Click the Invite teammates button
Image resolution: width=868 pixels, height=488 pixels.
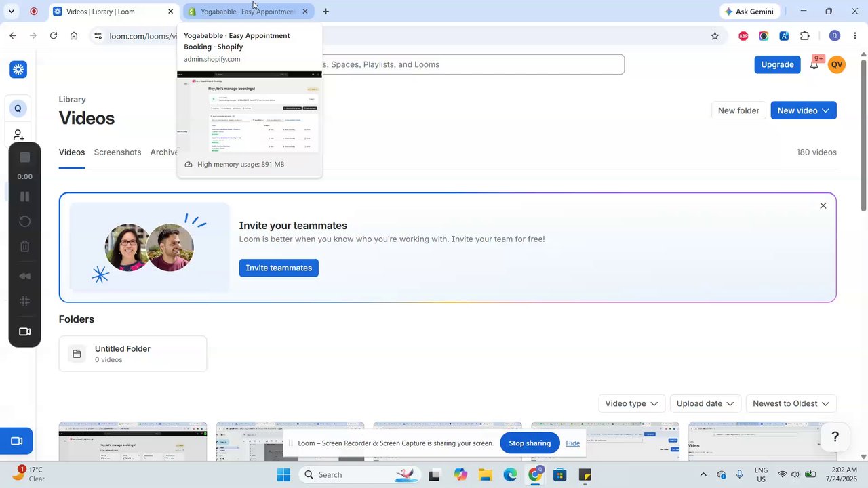(279, 268)
